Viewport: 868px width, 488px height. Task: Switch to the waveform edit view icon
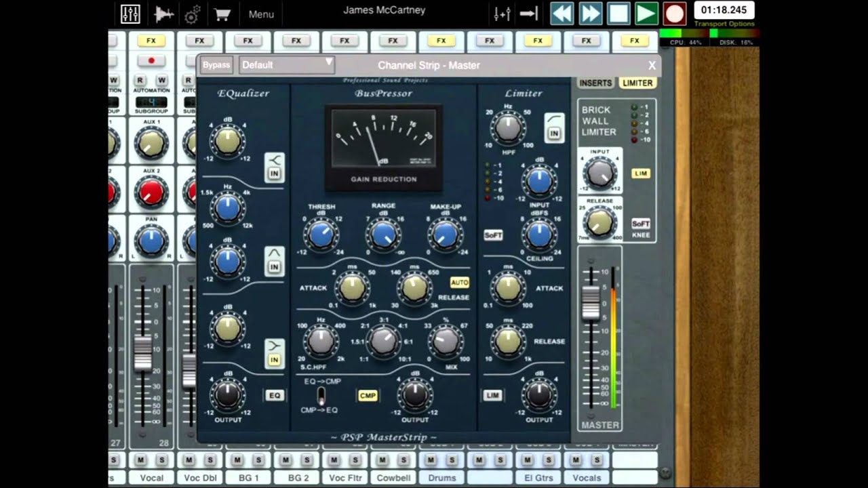tap(163, 14)
